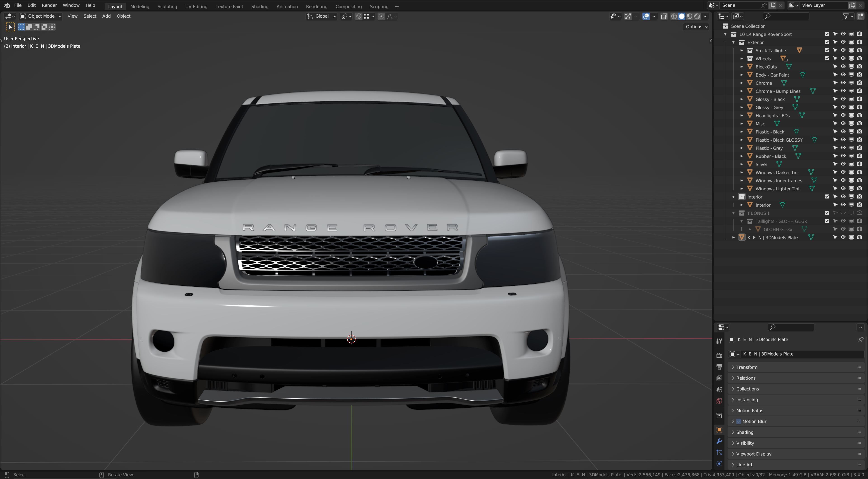
Task: Open the Object Mode dropdown
Action: pos(40,16)
